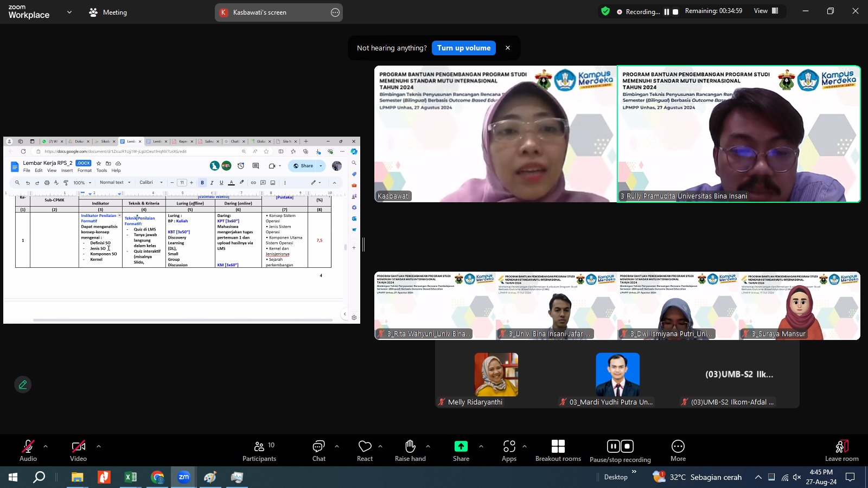Open the React emoji menu

[365, 450]
